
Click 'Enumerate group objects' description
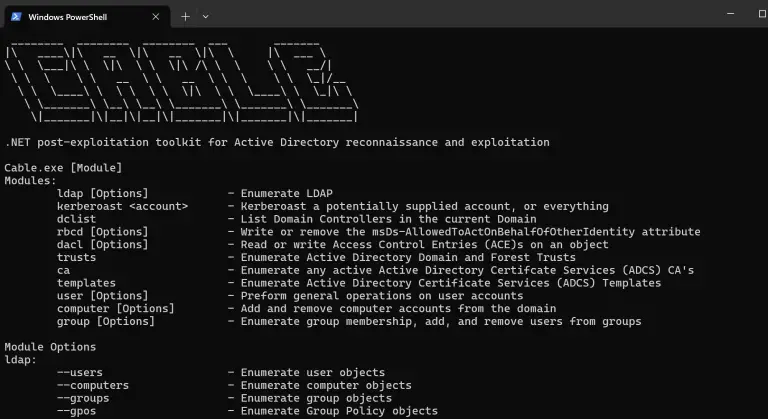[316, 398]
